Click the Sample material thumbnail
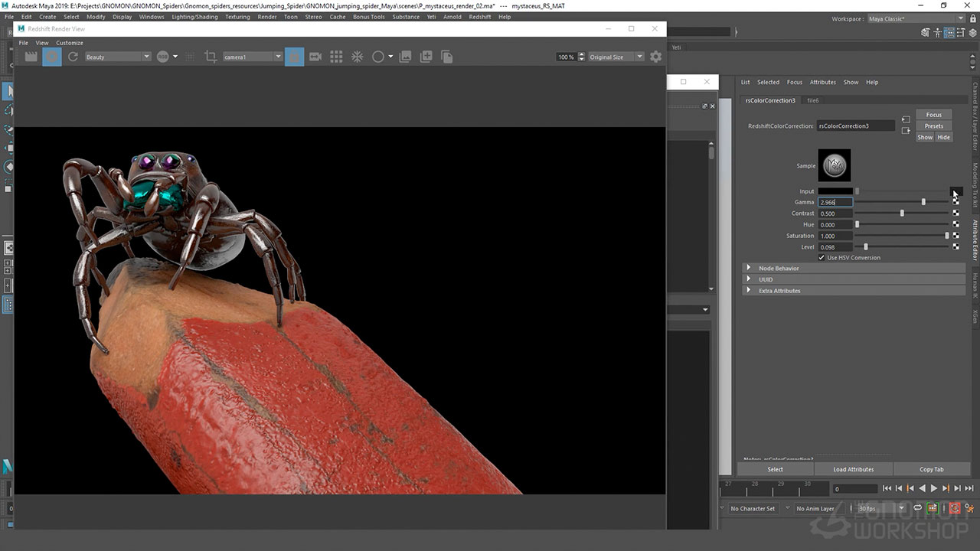This screenshot has height=551, width=980. point(835,165)
